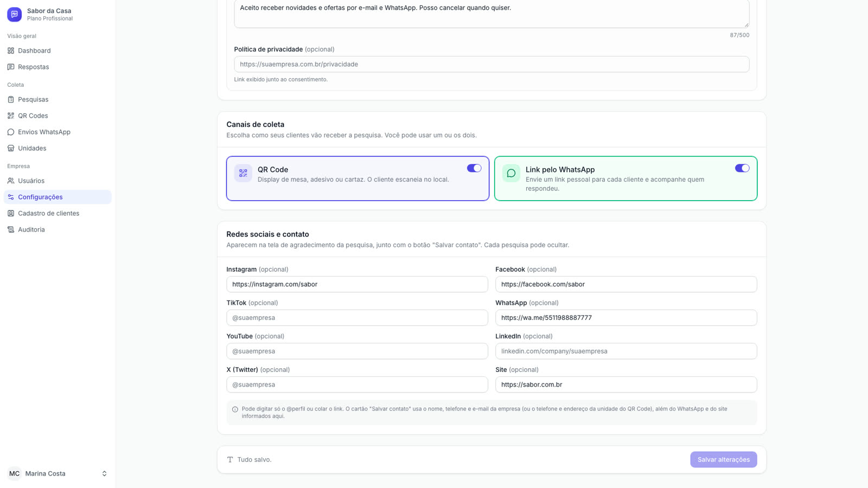Click the Dashboard grid icon in sidebar
The height and width of the screenshot is (488, 868).
click(11, 50)
